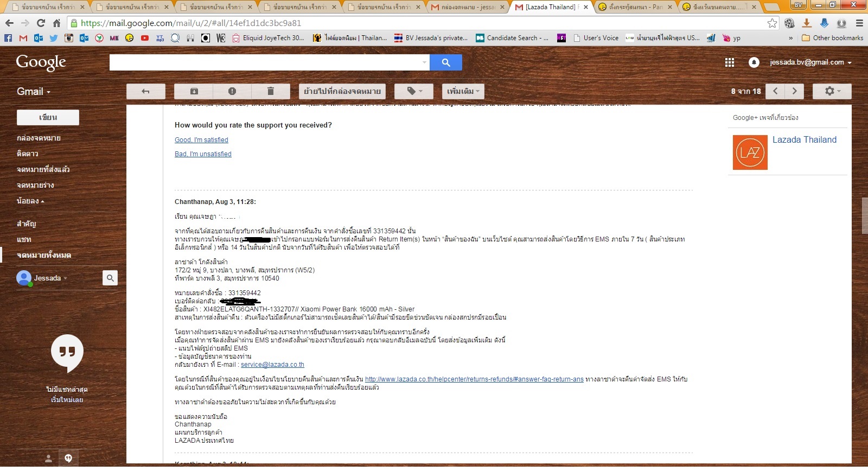The image size is (868, 471).
Task: Show hidden bookmarks with the chevron
Action: 790,38
